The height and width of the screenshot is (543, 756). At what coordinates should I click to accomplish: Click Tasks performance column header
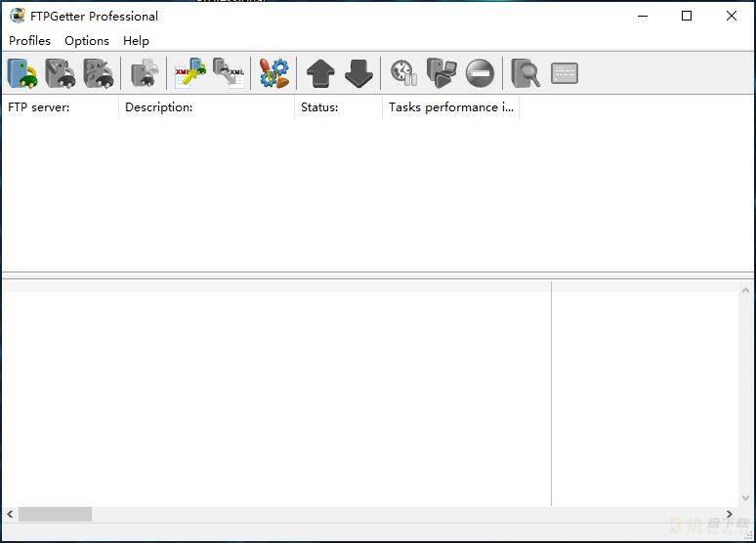click(451, 107)
